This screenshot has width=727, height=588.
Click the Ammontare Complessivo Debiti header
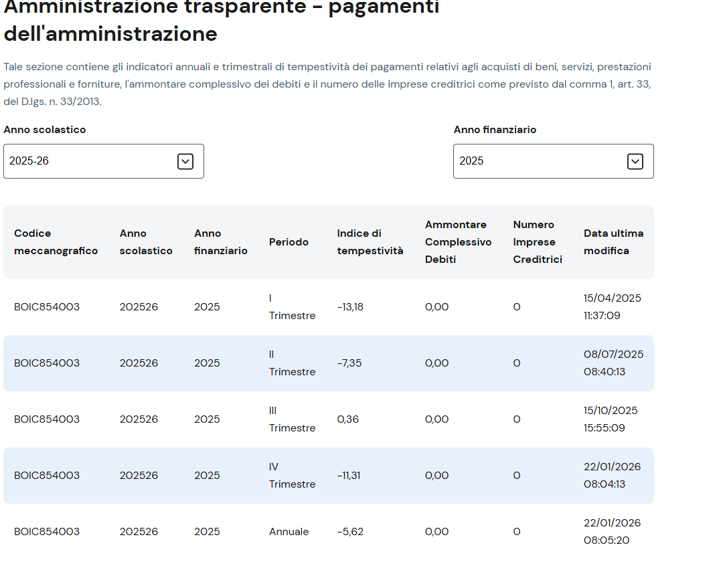point(458,242)
